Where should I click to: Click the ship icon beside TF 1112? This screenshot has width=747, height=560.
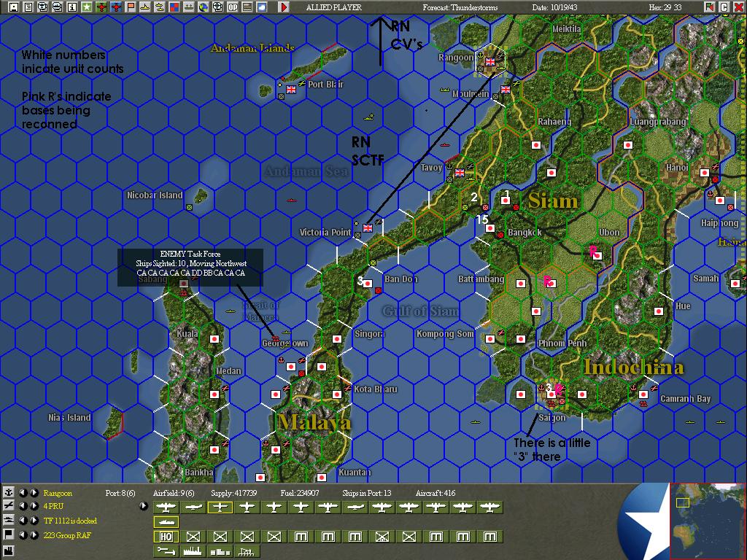coord(8,521)
